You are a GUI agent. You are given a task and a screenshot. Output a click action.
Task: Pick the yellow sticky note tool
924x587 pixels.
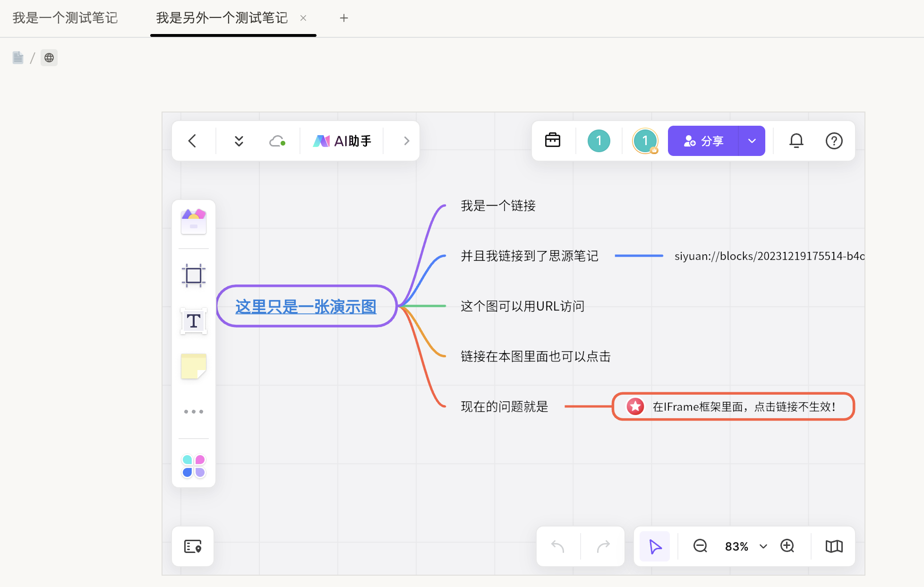tap(193, 366)
